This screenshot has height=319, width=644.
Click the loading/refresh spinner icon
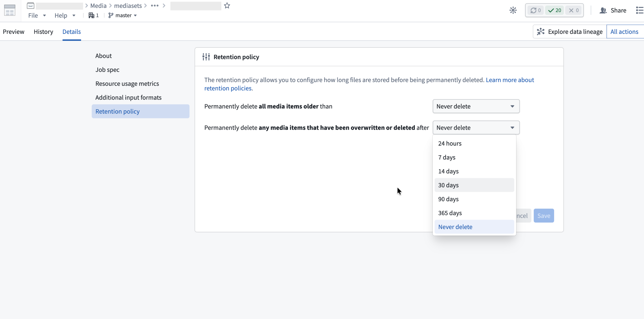pyautogui.click(x=513, y=10)
